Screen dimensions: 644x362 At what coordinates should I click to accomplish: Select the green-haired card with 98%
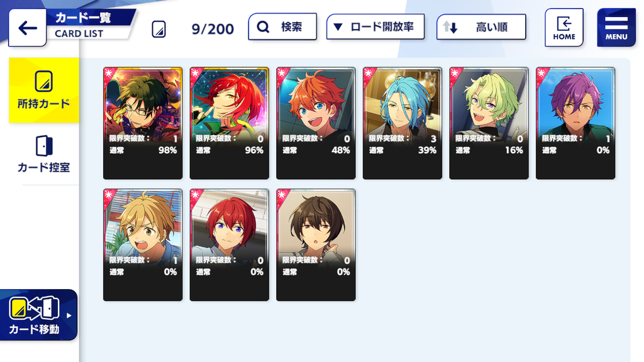pos(143,123)
